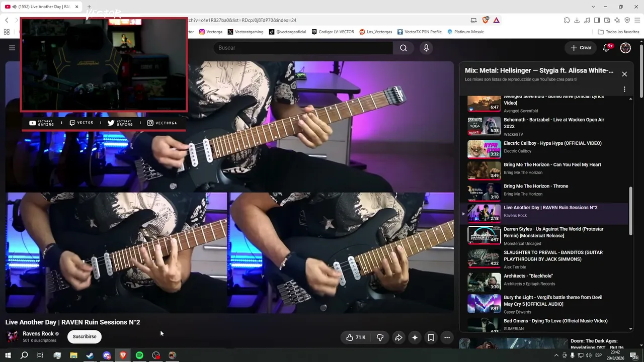Open the Windows Start menu
This screenshot has height=362, width=644.
point(8,355)
